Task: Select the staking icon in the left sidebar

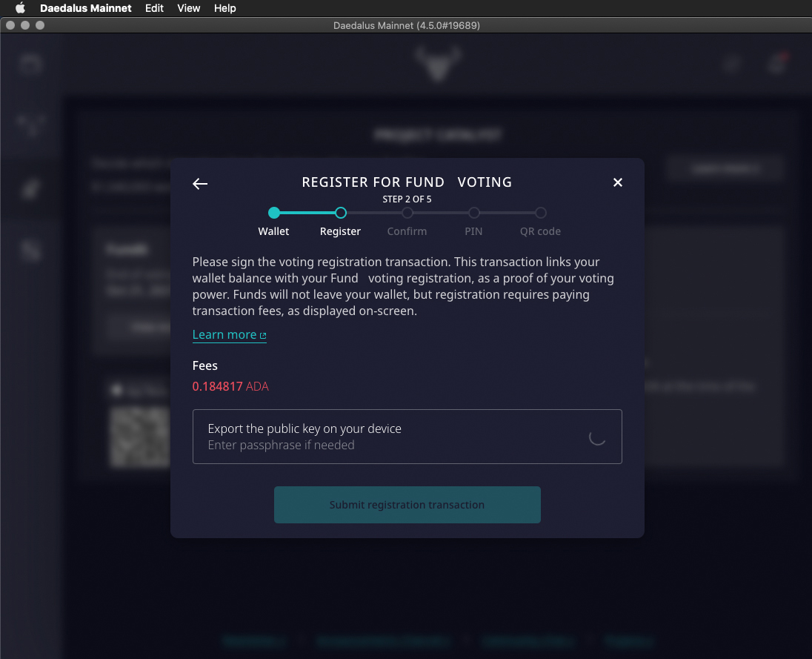Action: coord(31,125)
